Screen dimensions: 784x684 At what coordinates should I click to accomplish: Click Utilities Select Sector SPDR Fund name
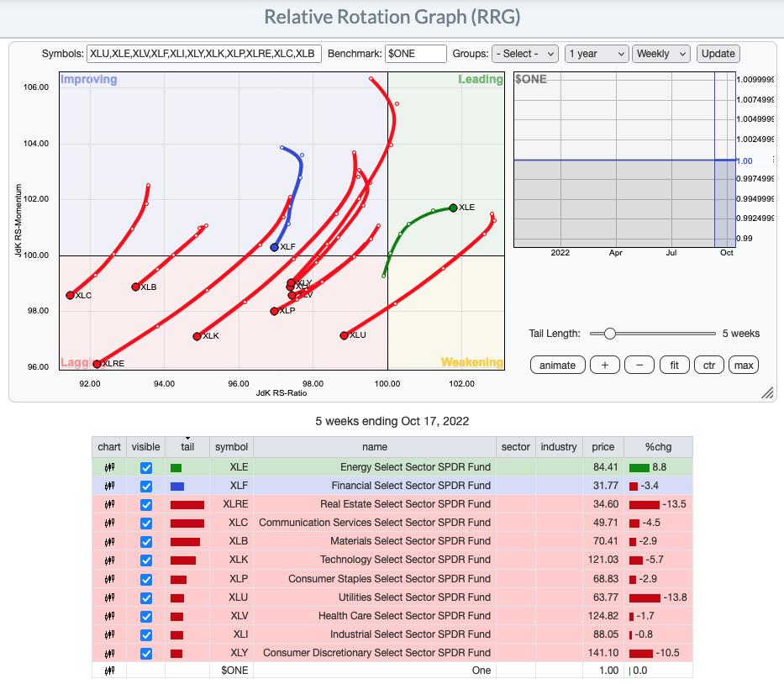[x=414, y=597]
